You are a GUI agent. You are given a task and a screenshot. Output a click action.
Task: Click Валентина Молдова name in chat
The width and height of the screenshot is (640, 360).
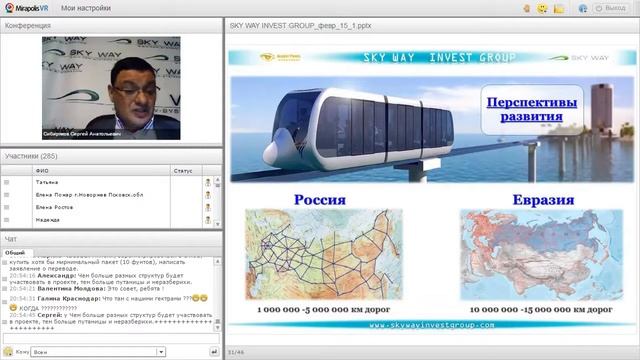(71, 289)
